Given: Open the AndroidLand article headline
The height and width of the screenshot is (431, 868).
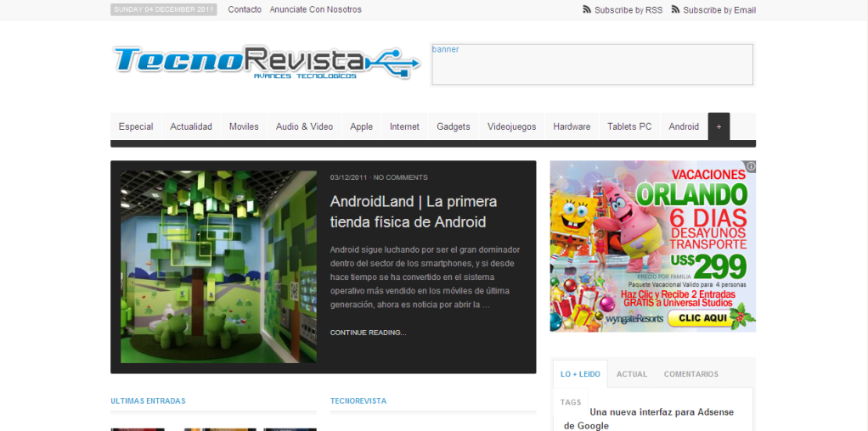Looking at the screenshot, I should pos(413,212).
